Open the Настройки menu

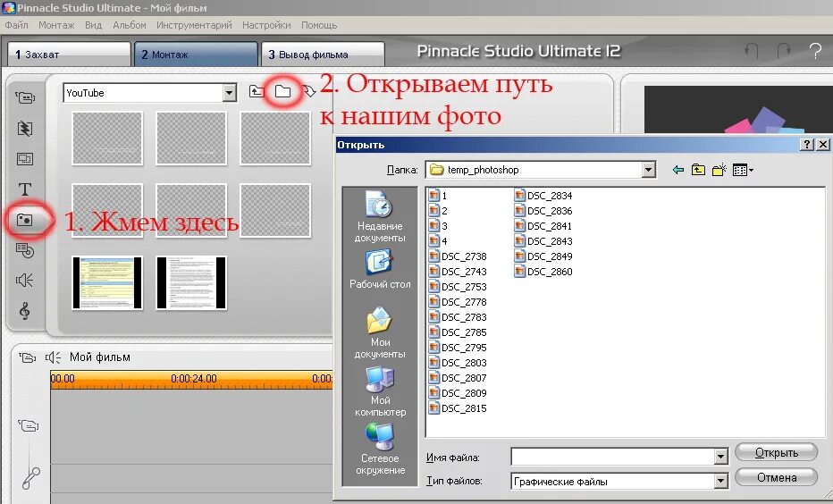(x=266, y=25)
